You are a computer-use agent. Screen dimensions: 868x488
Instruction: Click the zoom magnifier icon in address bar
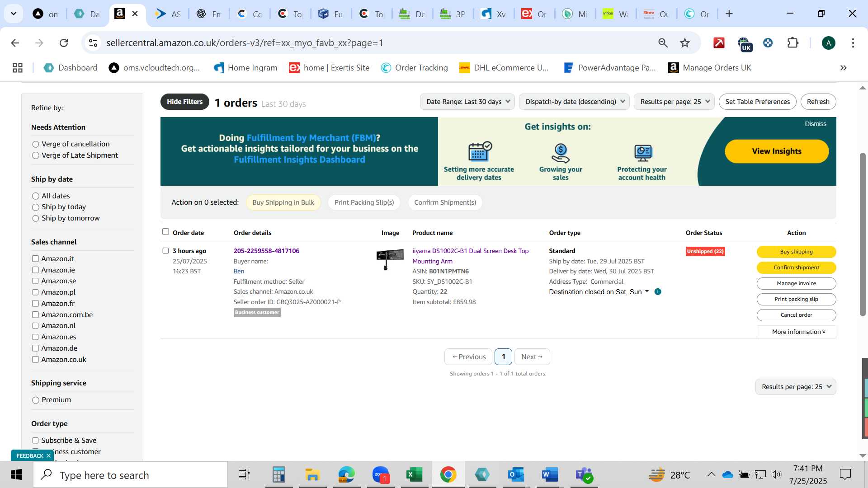(x=663, y=43)
